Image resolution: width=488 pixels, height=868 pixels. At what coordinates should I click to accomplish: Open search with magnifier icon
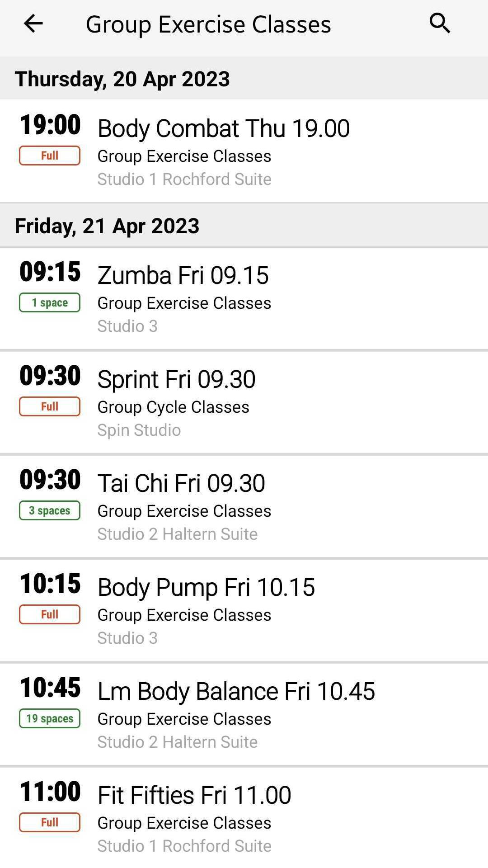coord(440,23)
